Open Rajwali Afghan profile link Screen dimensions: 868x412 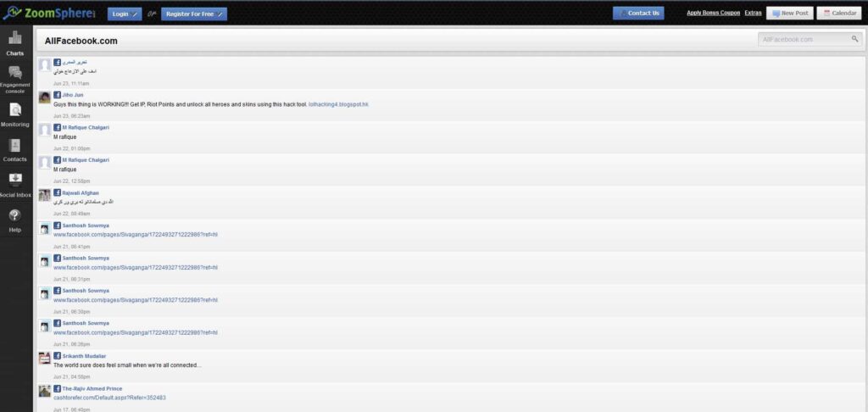tap(81, 192)
